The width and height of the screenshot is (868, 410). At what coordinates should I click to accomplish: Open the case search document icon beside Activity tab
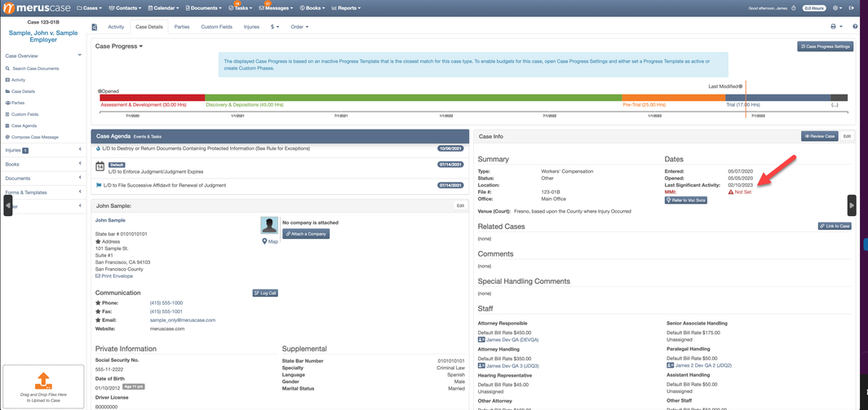coord(95,27)
